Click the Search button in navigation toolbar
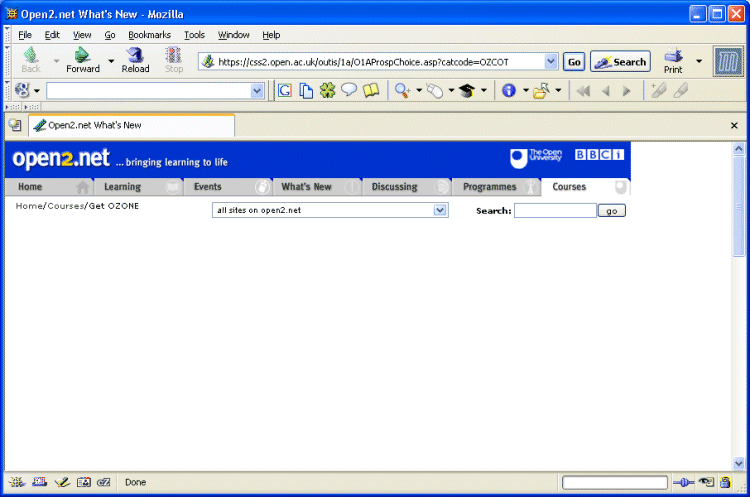This screenshot has height=497, width=750. tap(620, 62)
